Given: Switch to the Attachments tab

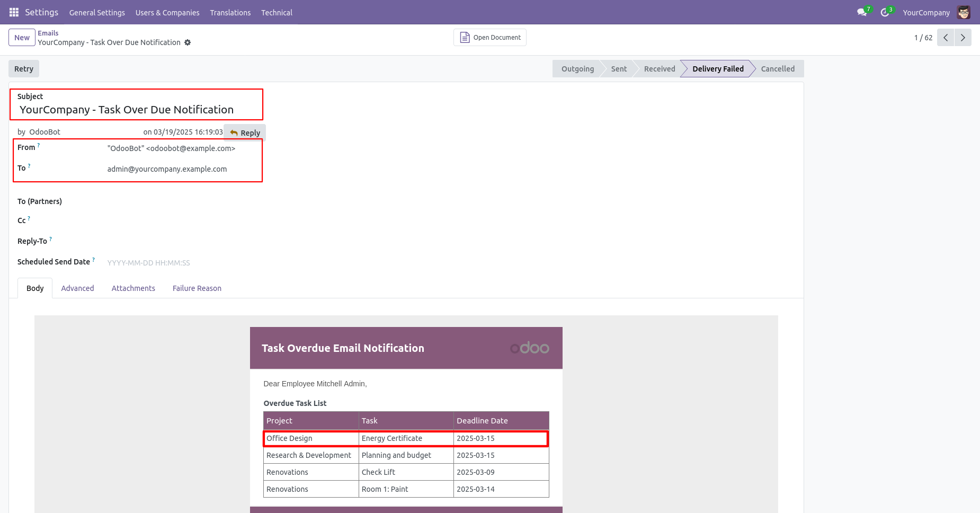Looking at the screenshot, I should tap(133, 288).
